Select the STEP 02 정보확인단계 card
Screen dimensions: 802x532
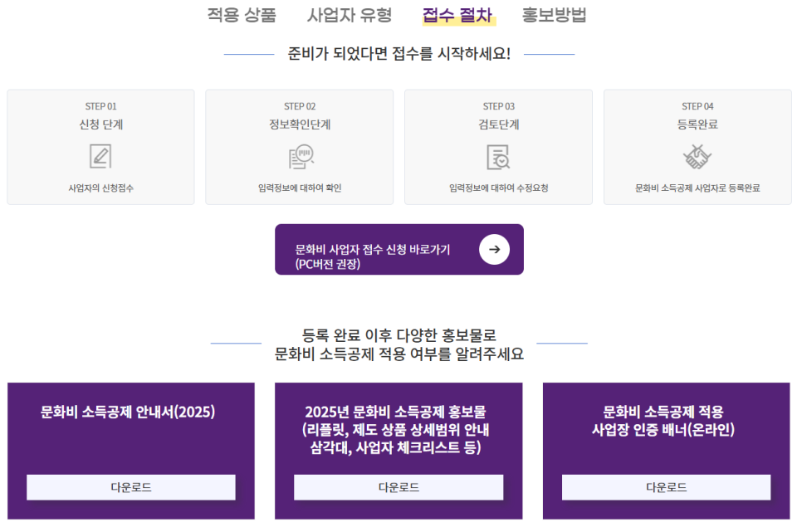(300, 148)
